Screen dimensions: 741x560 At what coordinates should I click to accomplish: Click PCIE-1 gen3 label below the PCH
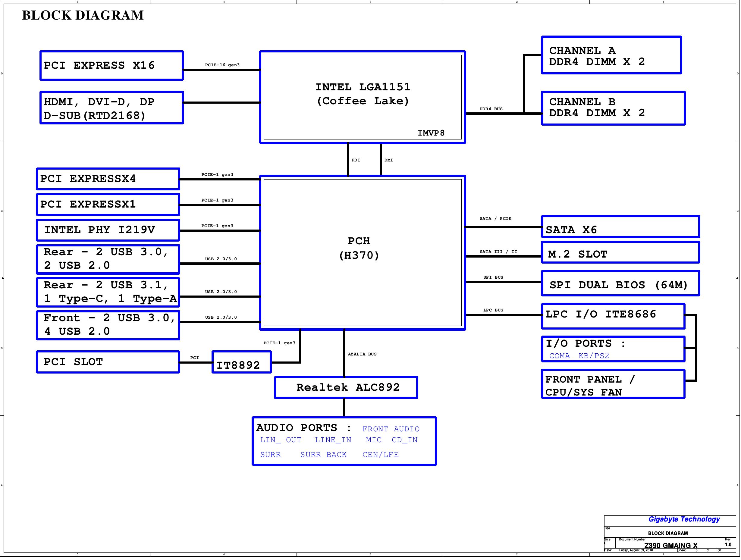pos(279,343)
